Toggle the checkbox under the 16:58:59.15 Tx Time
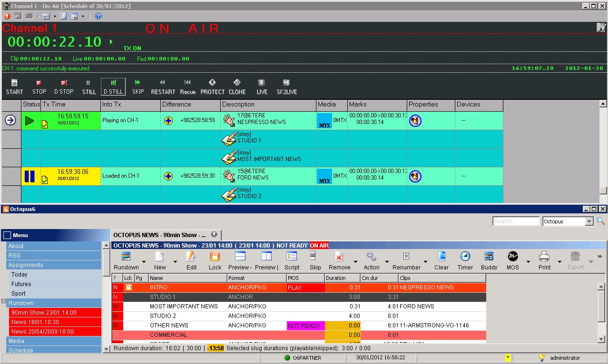This screenshot has width=608, height=364. (45, 125)
